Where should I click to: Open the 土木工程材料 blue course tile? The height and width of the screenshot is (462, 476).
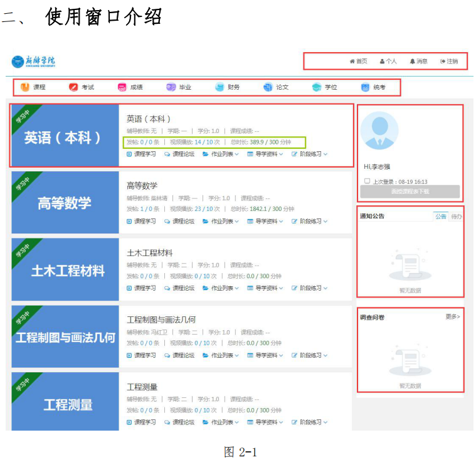pos(65,269)
